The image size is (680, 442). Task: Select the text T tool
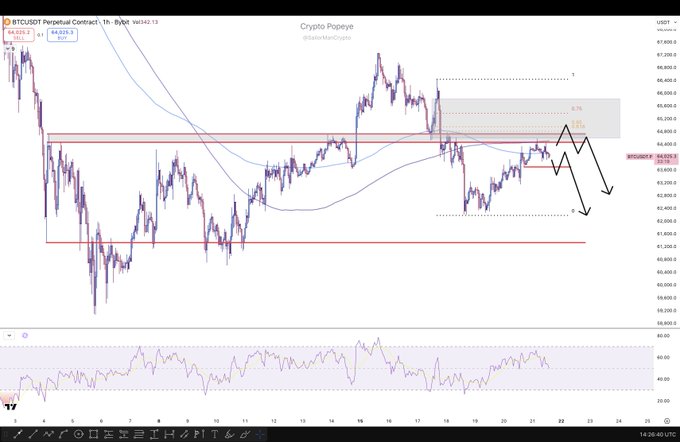(x=214, y=434)
